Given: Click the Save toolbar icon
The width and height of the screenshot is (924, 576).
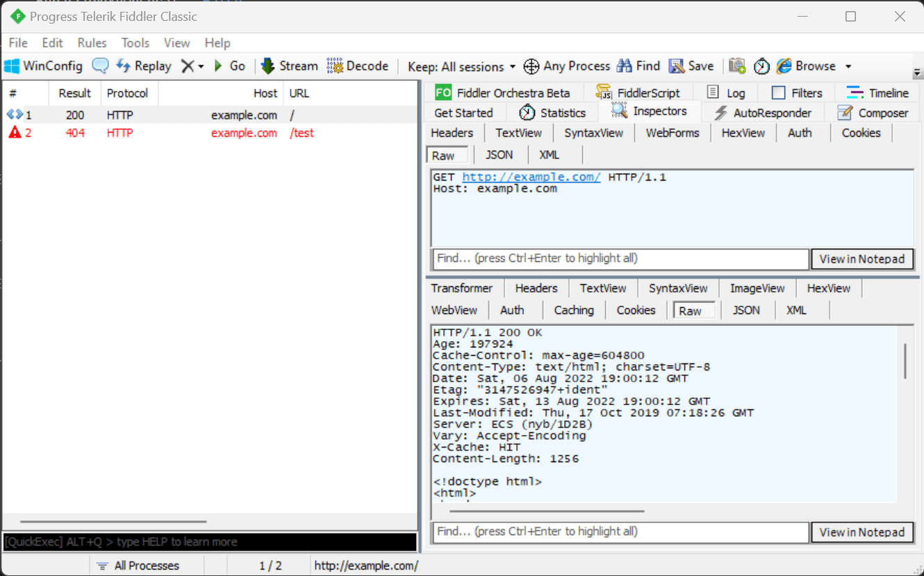Looking at the screenshot, I should [x=691, y=66].
